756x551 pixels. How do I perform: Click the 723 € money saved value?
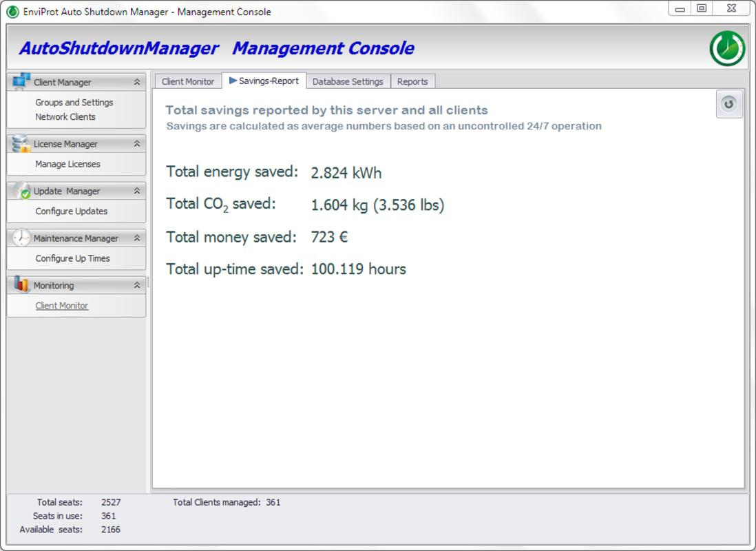pyautogui.click(x=329, y=237)
